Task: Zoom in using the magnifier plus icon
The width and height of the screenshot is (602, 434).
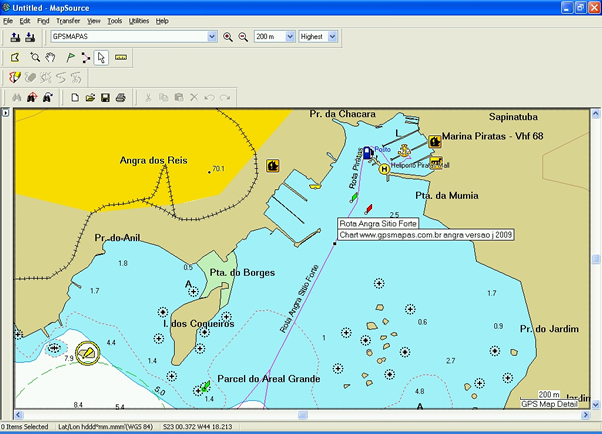Action: (228, 37)
